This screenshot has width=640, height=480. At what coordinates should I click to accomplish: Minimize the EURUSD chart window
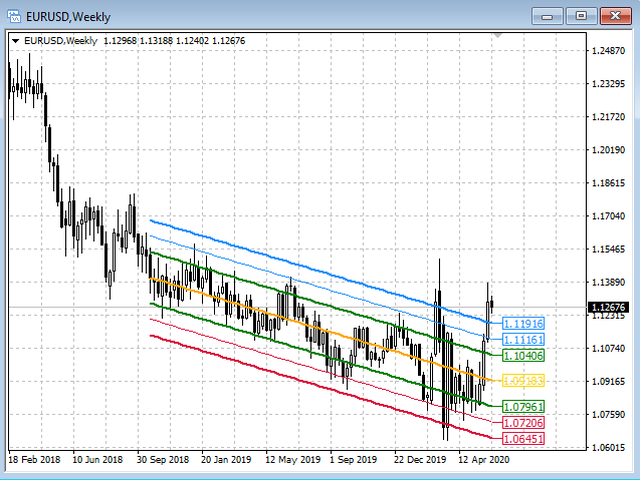pos(547,15)
